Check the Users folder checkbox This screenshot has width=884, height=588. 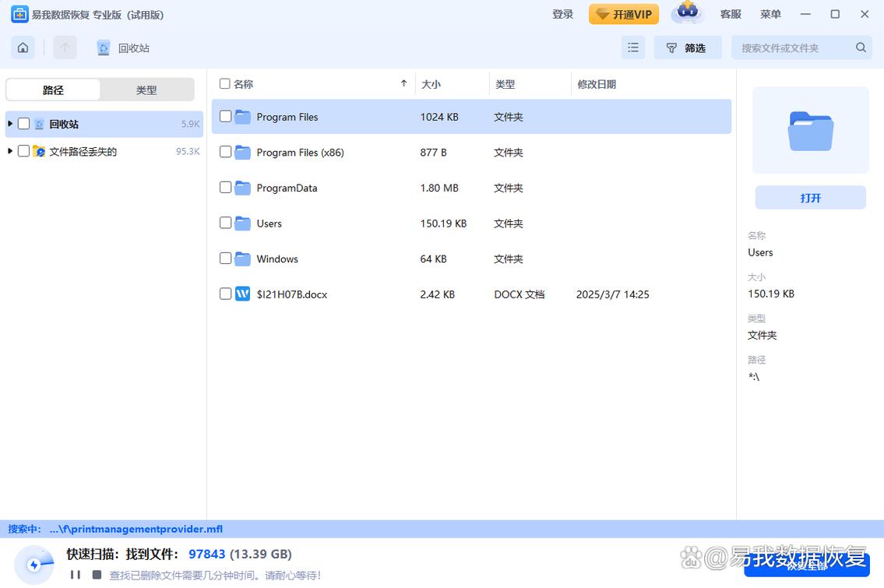[225, 223]
